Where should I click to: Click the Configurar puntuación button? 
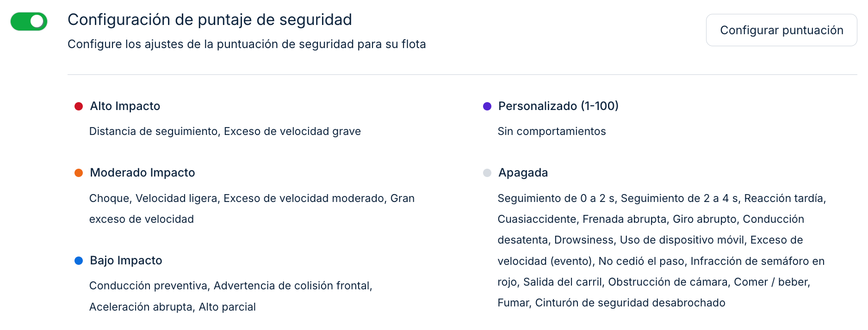pyautogui.click(x=781, y=30)
